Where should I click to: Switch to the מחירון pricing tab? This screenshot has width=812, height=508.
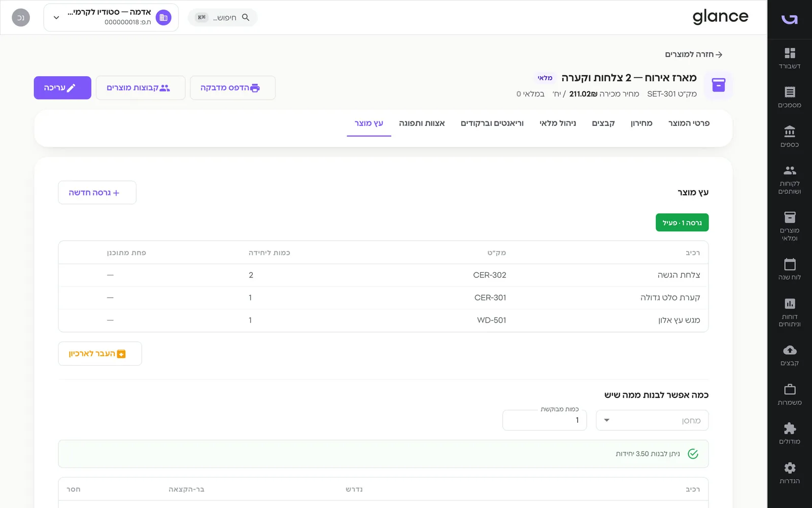point(641,123)
